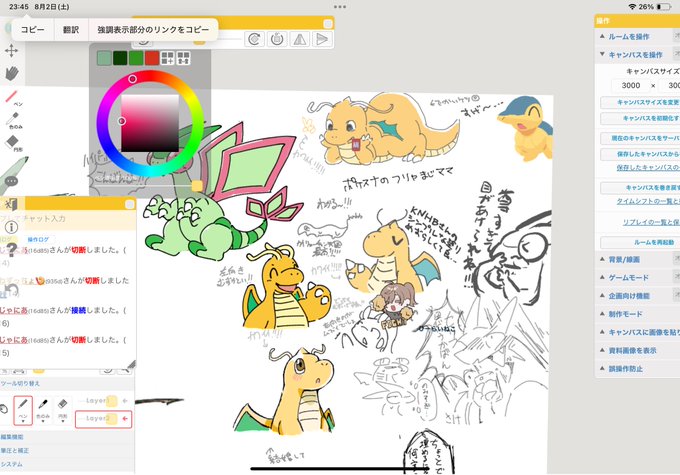Image resolution: width=680 pixels, height=475 pixels.
Task: Select the red pen tool in left sidebar
Action: point(12,97)
